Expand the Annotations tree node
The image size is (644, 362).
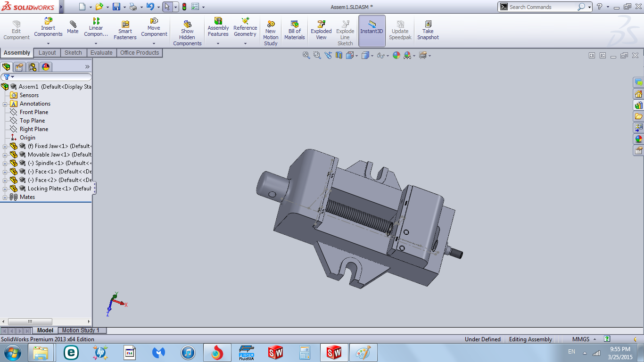[5, 104]
